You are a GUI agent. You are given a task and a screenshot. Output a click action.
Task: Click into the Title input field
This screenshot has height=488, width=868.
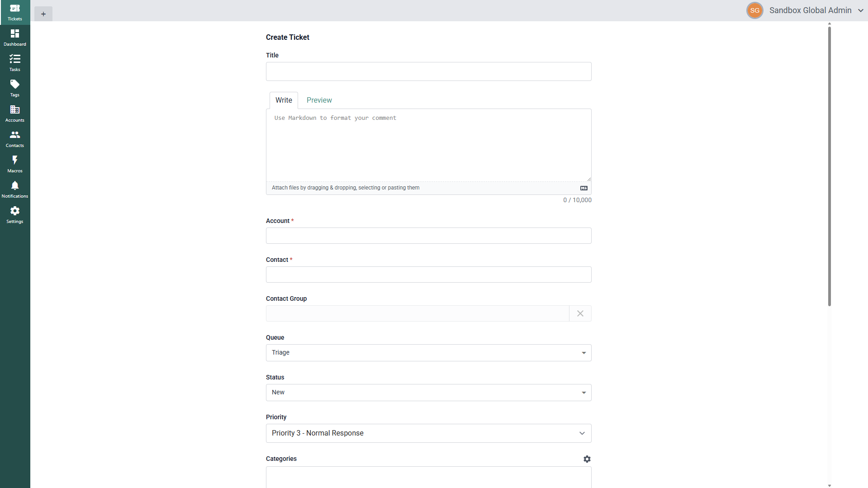point(428,71)
